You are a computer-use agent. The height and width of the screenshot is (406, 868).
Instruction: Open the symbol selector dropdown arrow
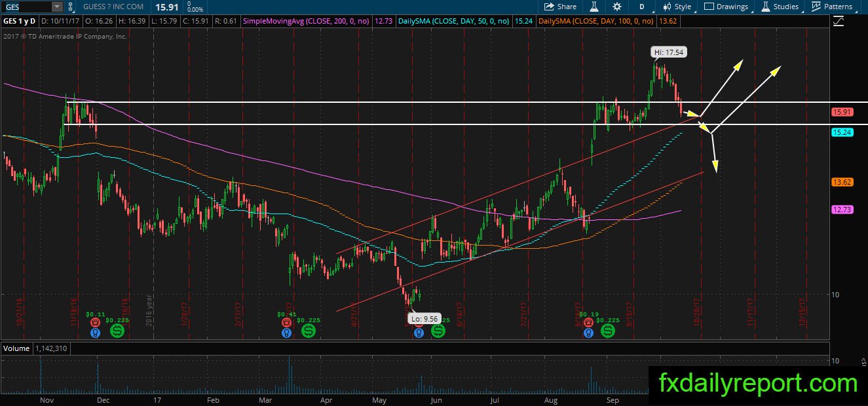point(57,7)
